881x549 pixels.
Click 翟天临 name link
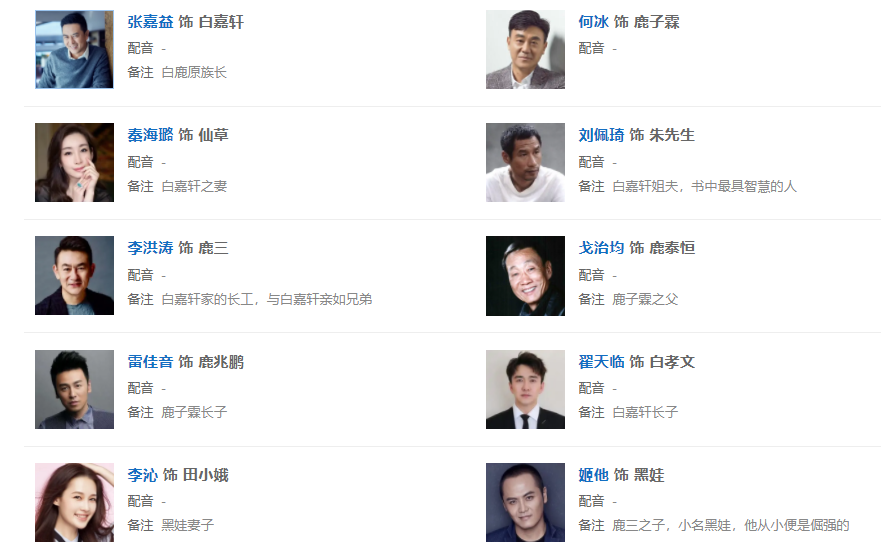pyautogui.click(x=601, y=362)
